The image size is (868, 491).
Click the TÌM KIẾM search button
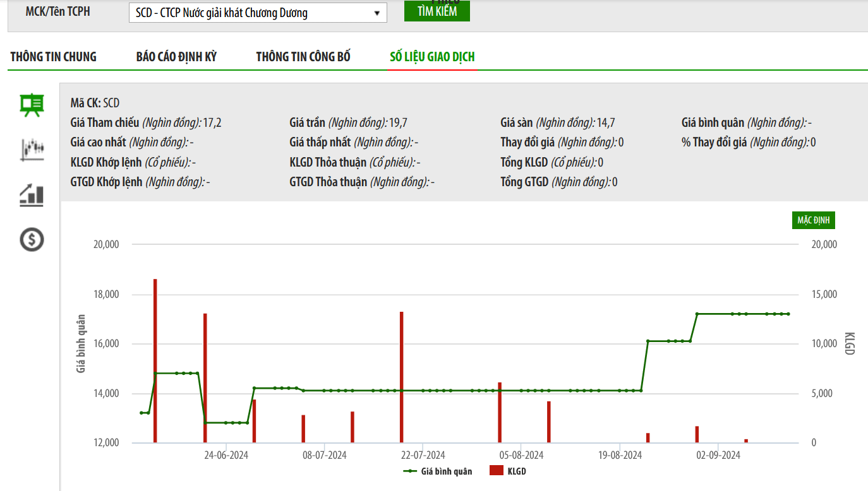click(437, 11)
